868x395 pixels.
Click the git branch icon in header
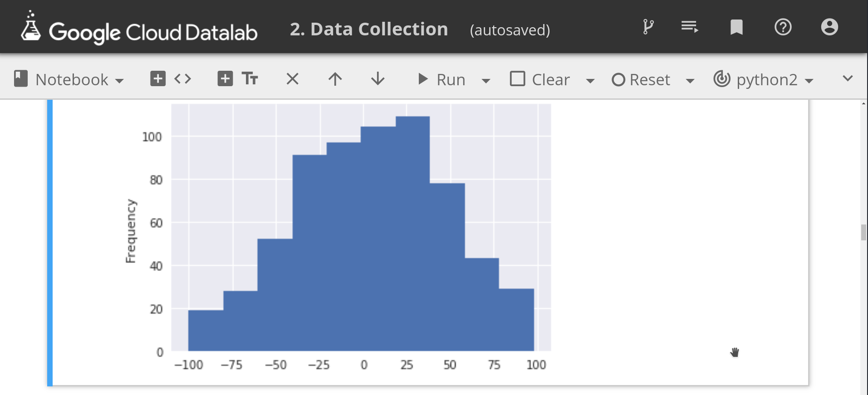(648, 27)
